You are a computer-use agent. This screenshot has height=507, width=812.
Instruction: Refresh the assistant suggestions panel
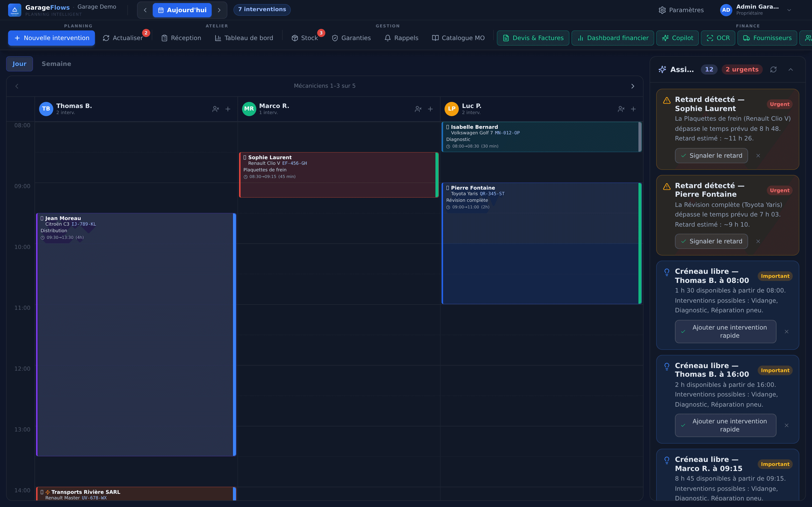(773, 69)
